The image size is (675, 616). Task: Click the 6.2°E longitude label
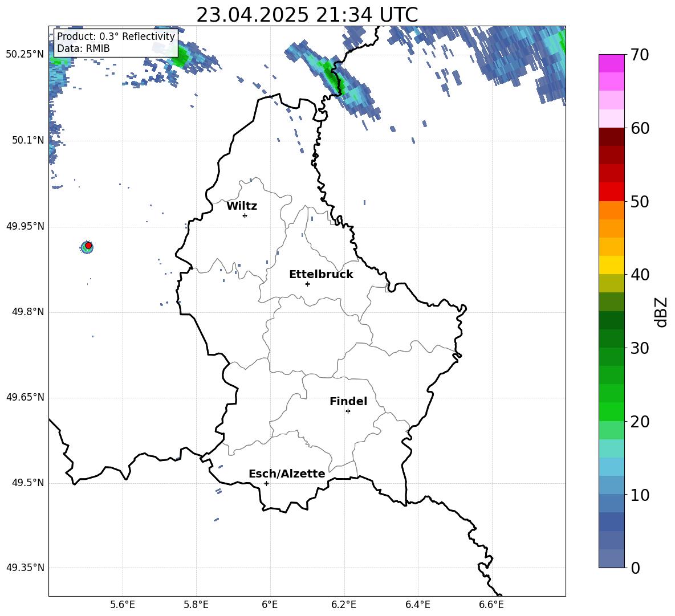(344, 605)
